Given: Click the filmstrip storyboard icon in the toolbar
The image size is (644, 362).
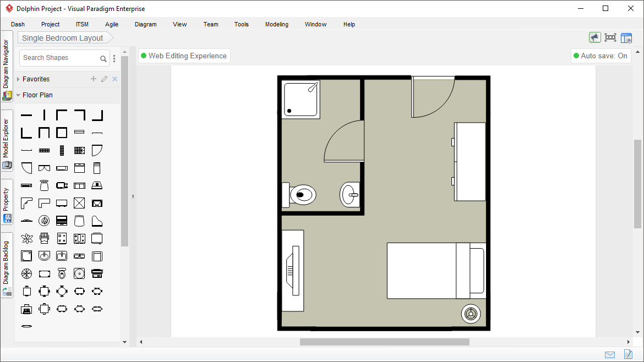Looking at the screenshot, I should pyautogui.click(x=610, y=37).
